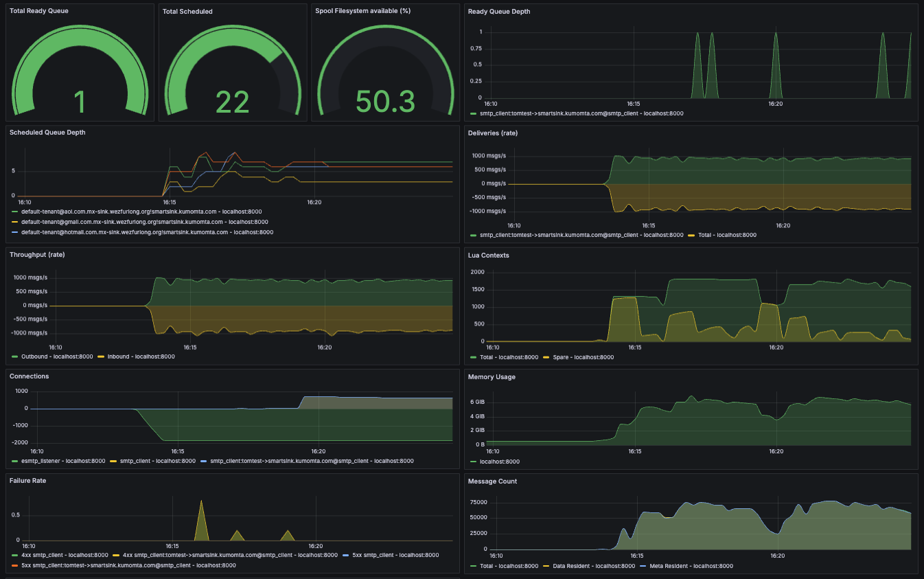Click the green color swatch for Outbound
This screenshot has width=924, height=579.
[15, 357]
